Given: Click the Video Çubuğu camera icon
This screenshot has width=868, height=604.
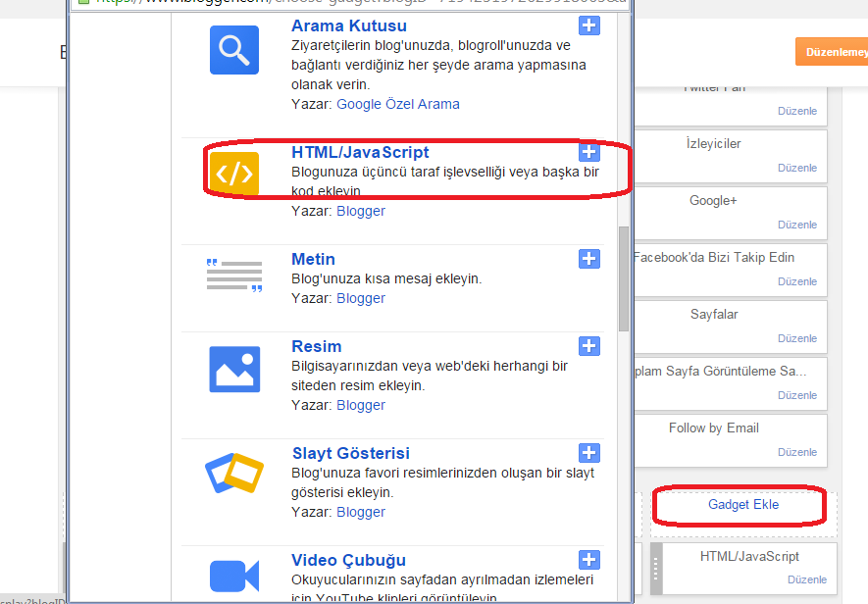Looking at the screenshot, I should (x=234, y=576).
